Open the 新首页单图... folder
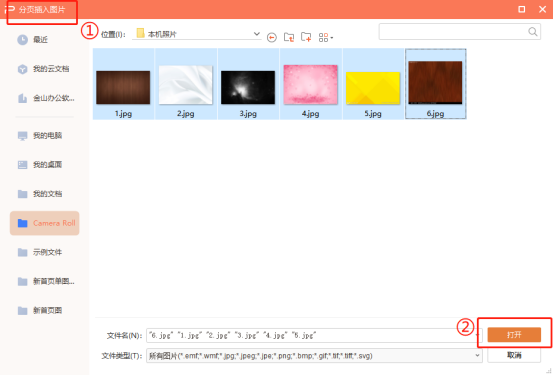The image size is (554, 375). (x=45, y=281)
